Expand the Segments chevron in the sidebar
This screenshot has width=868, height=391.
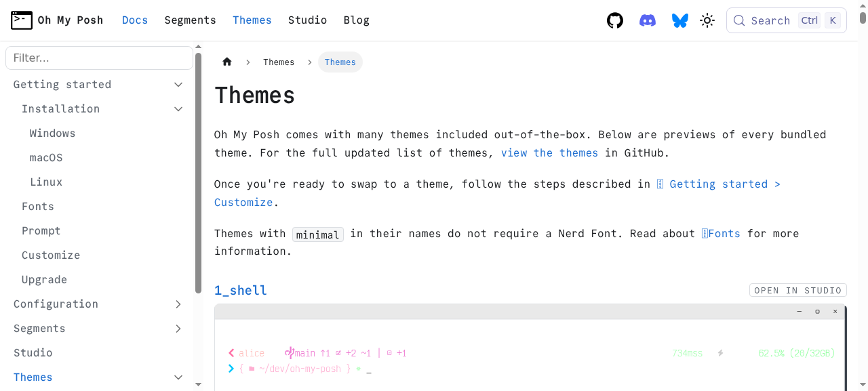[x=178, y=329]
